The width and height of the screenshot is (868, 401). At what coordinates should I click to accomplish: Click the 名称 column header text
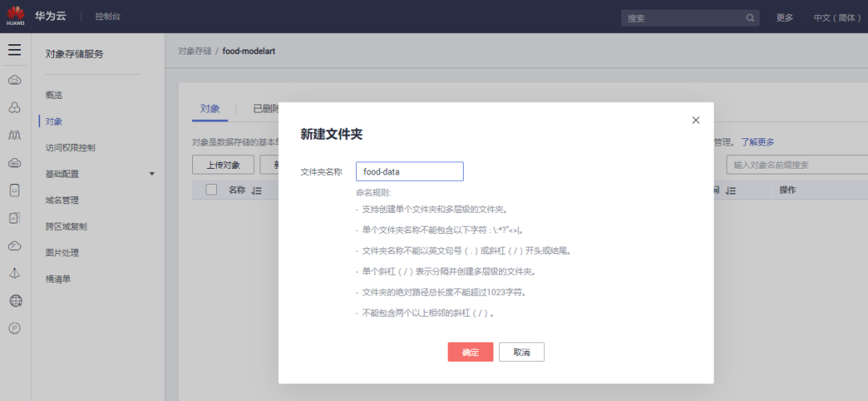(237, 190)
